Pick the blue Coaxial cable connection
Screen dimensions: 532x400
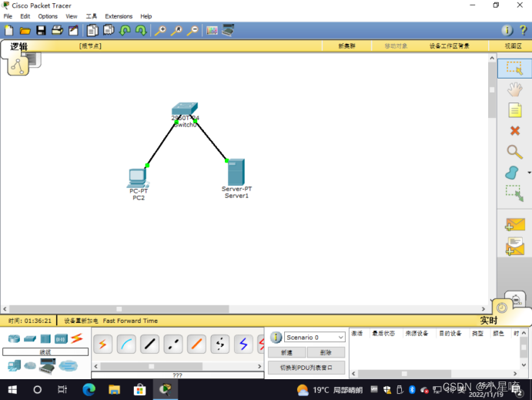click(243, 345)
